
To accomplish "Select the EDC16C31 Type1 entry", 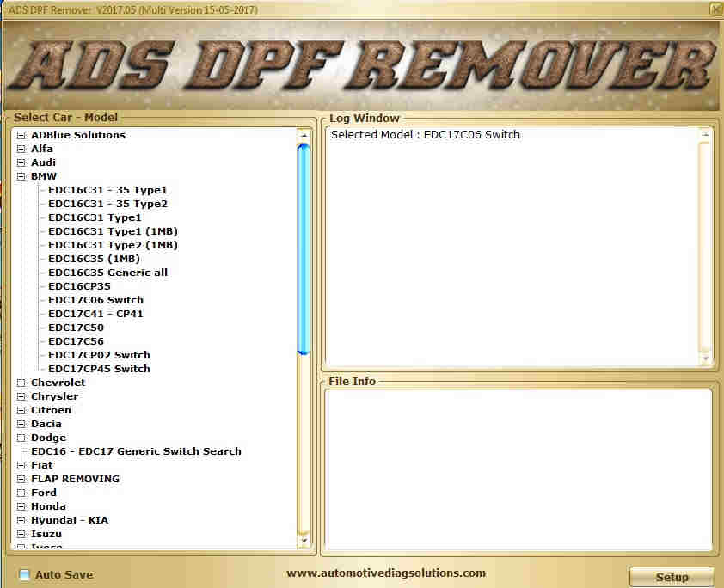I will (x=95, y=217).
